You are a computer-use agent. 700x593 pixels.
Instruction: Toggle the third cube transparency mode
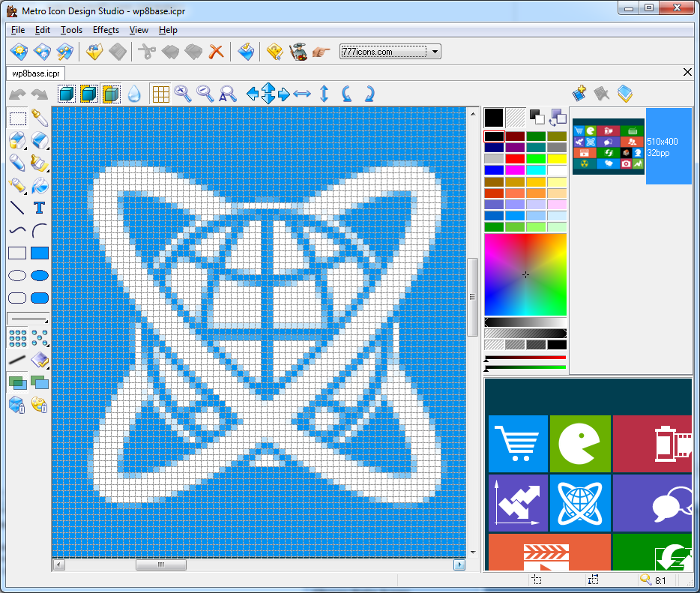click(111, 94)
